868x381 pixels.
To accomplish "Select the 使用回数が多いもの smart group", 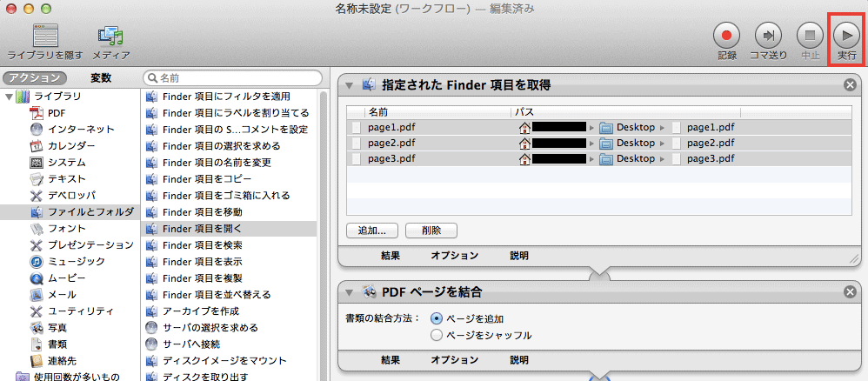I will click(68, 378).
